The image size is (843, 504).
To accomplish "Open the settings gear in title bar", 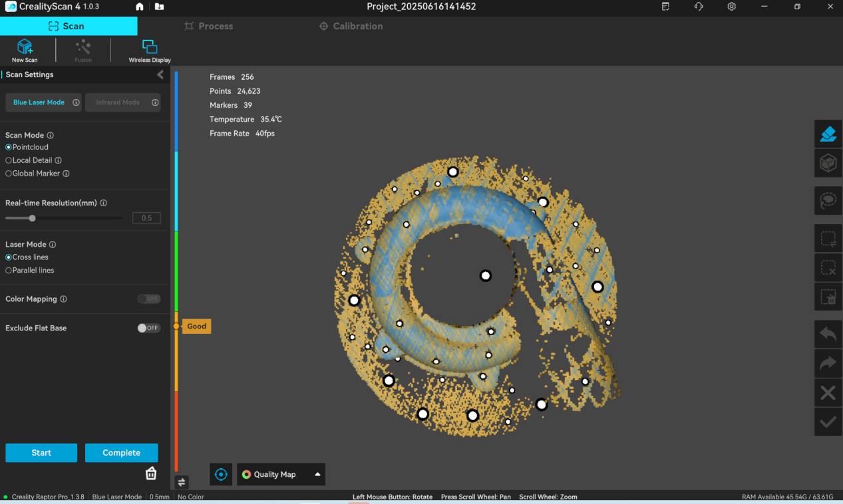I will tap(731, 7).
